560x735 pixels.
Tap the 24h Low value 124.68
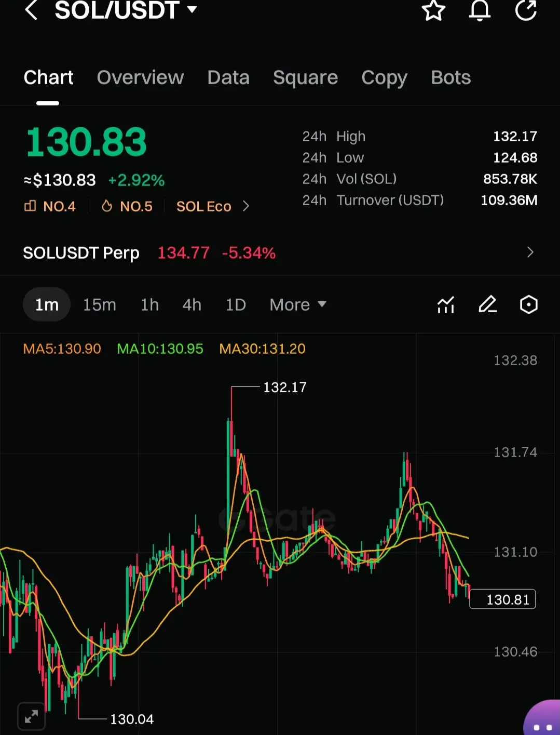[515, 157]
